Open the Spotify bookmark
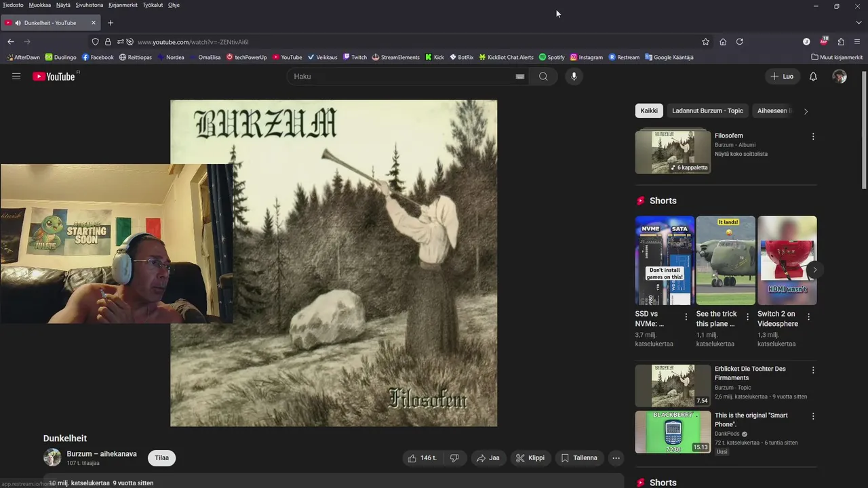 tap(551, 57)
